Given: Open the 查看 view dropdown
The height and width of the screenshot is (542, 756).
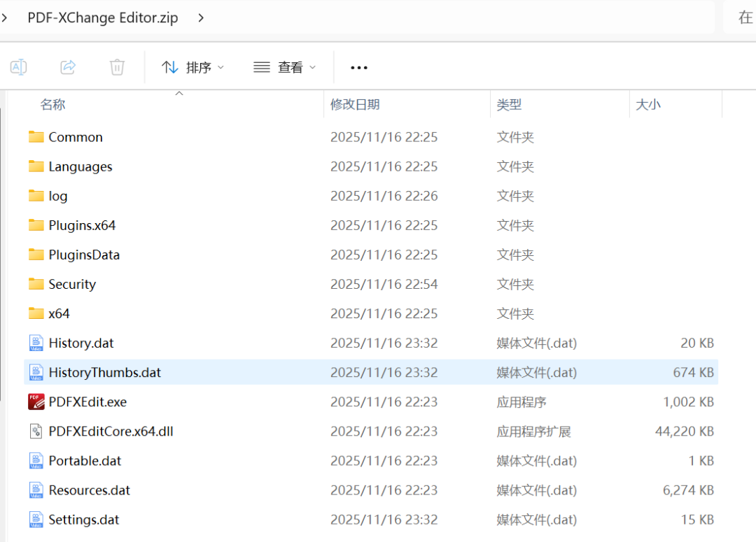Looking at the screenshot, I should (x=285, y=67).
